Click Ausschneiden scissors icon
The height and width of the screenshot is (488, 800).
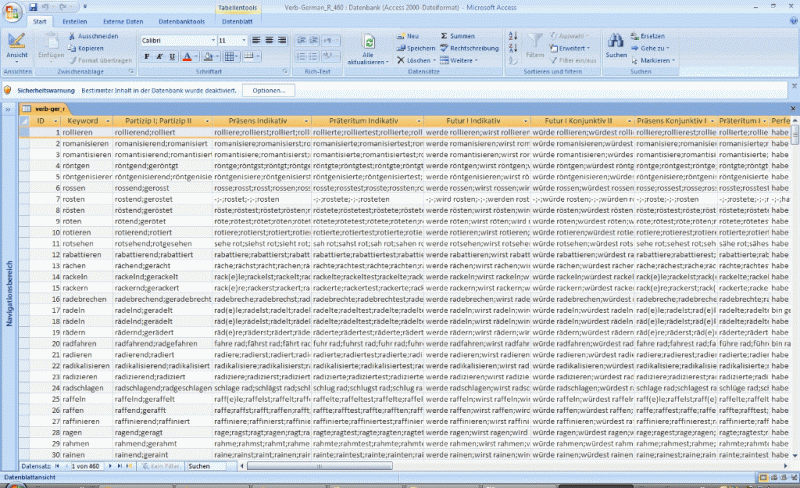pyautogui.click(x=72, y=36)
